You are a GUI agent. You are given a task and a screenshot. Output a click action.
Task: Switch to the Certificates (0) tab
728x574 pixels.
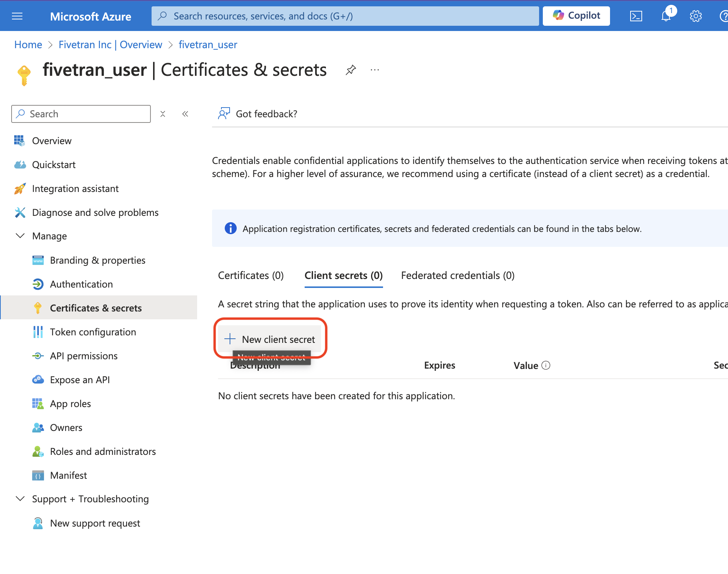tap(251, 276)
